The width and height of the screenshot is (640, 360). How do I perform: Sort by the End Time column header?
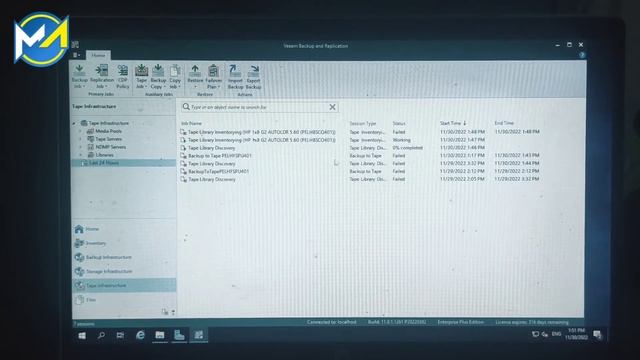(x=504, y=123)
